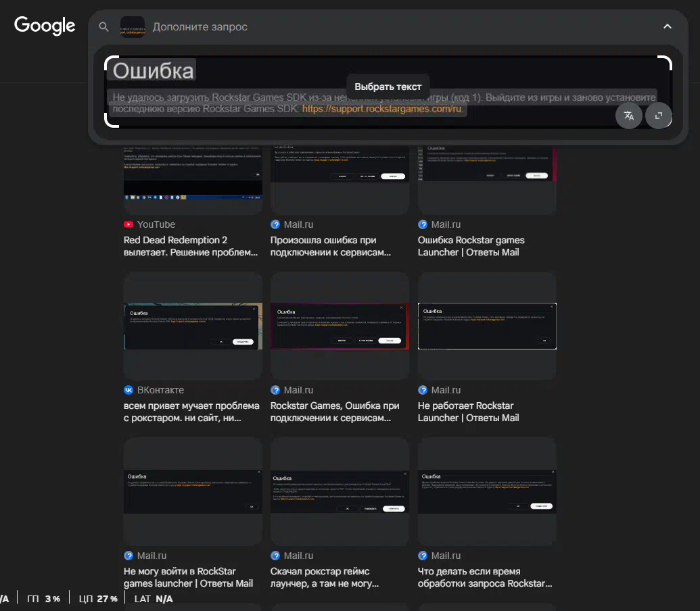Click the search magnifier icon
Image resolution: width=700 pixels, height=611 pixels.
[103, 27]
